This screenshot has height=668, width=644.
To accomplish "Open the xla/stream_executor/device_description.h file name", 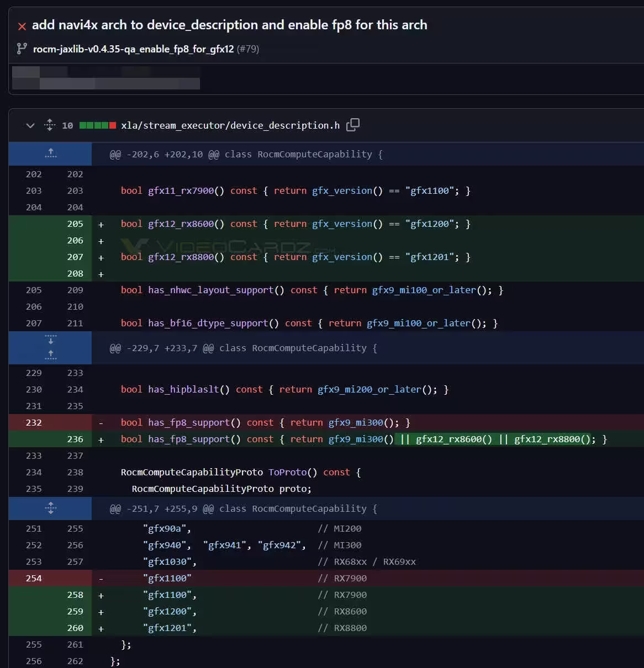I will 230,125.
